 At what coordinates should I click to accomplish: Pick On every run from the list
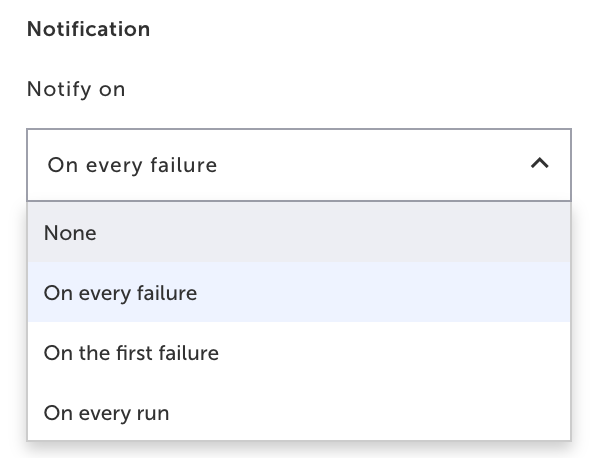tap(106, 412)
